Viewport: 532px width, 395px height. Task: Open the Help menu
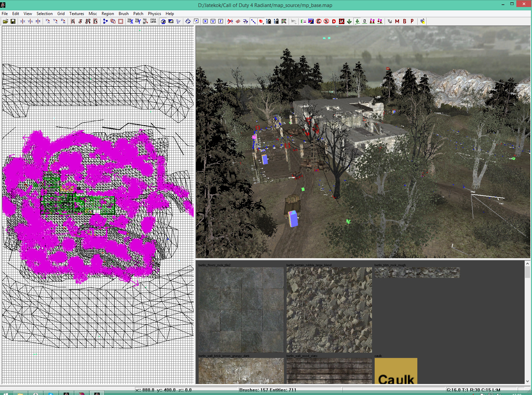[x=170, y=14]
